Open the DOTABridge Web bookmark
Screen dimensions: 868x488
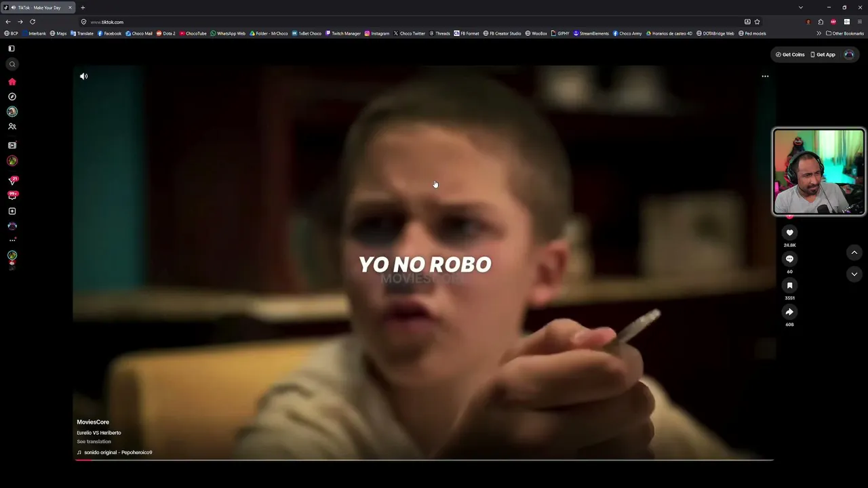pos(715,33)
